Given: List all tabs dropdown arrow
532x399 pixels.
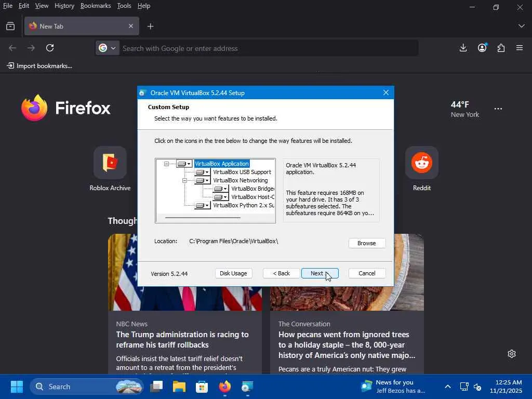Looking at the screenshot, I should [521, 26].
